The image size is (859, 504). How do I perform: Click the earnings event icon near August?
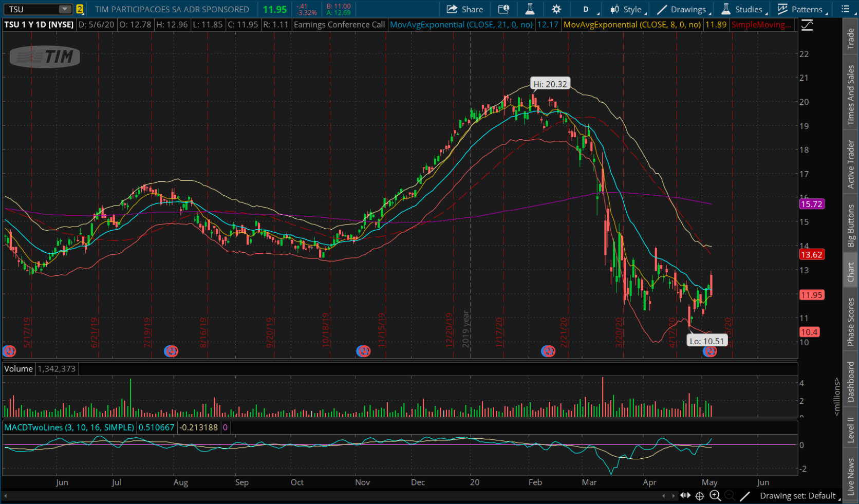[x=171, y=351]
